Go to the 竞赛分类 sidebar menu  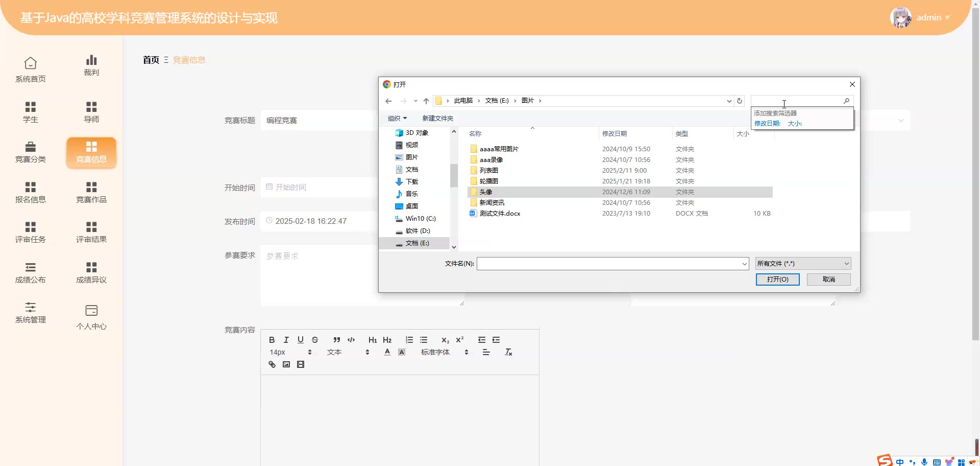[31, 152]
